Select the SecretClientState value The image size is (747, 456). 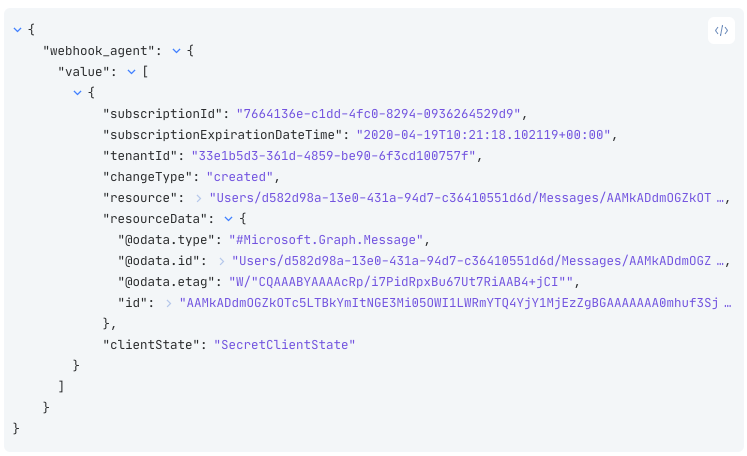[x=285, y=345]
